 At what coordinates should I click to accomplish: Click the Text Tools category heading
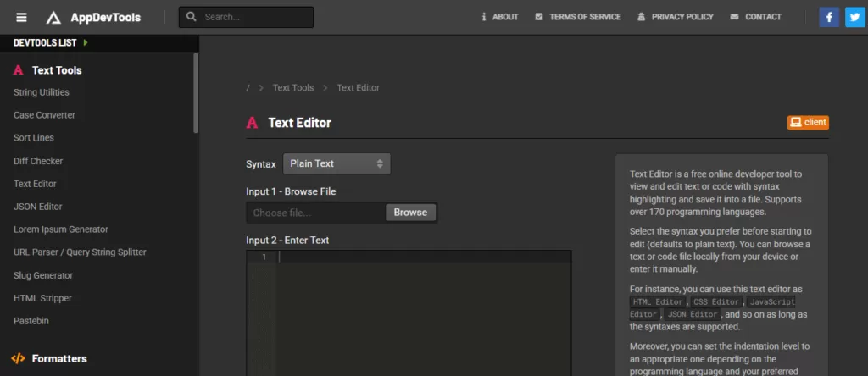coord(57,70)
